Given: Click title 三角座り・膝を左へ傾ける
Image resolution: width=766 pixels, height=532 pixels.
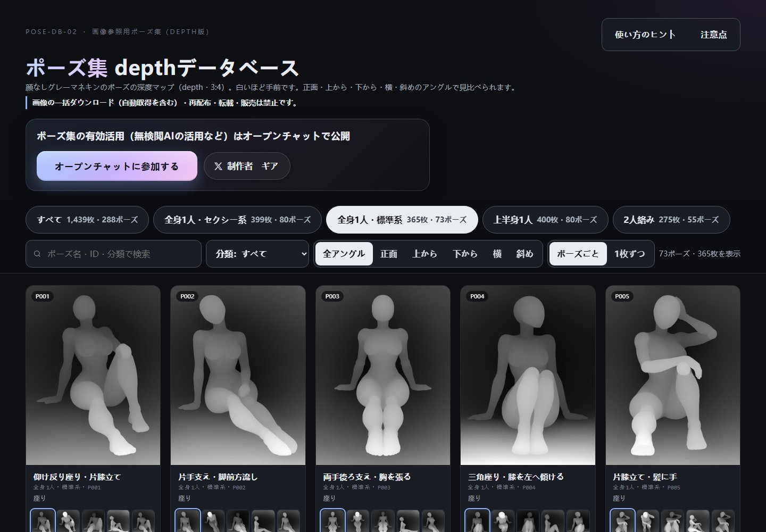Looking at the screenshot, I should tap(516, 477).
